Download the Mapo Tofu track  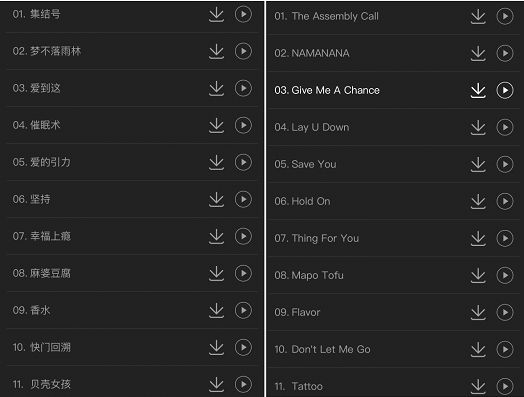click(478, 275)
